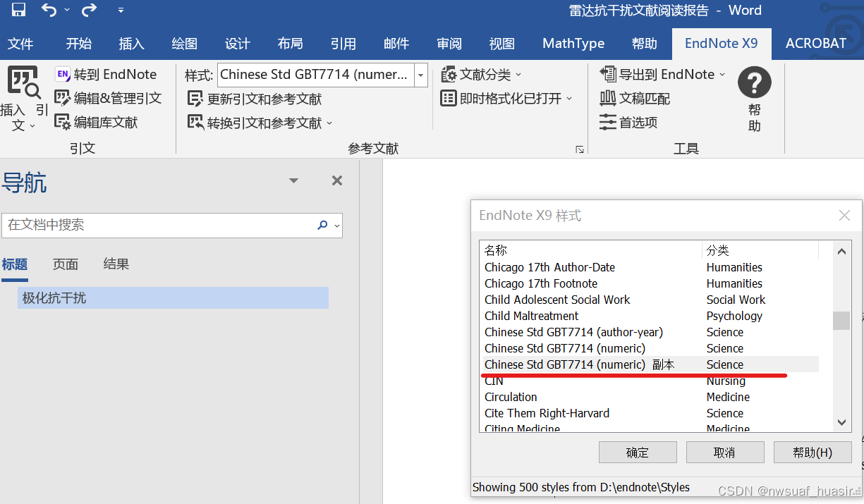This screenshot has height=504, width=864.
Task: Close the EndNote X9 样式 dialog
Action: point(844,216)
